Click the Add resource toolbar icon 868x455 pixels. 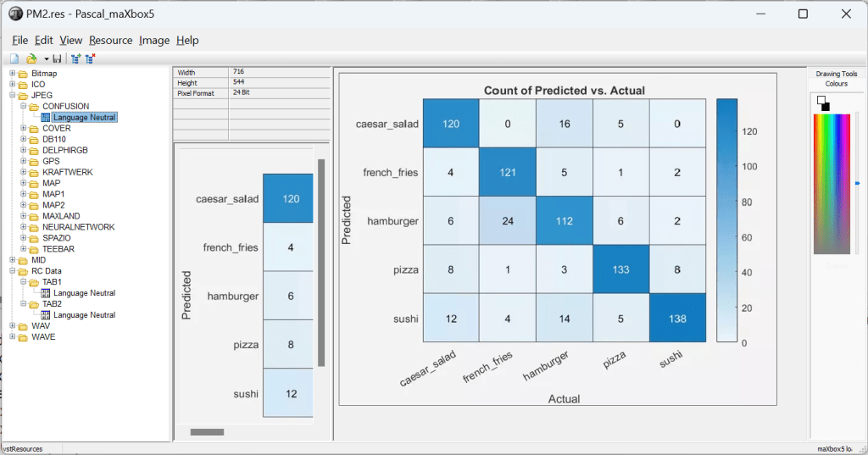75,58
